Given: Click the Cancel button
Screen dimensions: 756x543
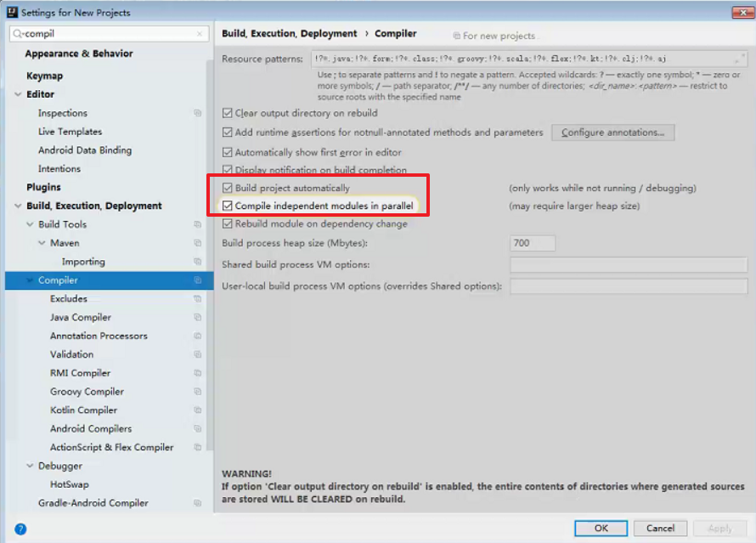Looking at the screenshot, I should pos(660,528).
